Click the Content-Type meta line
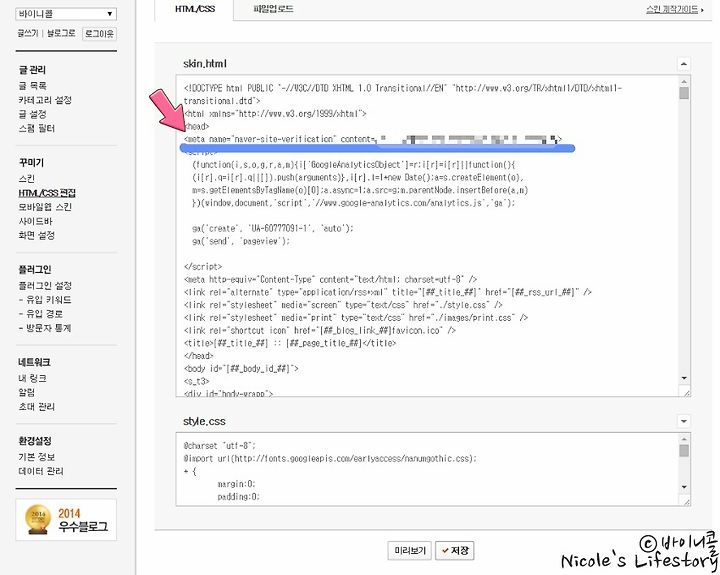Screen dimensions: 720x575 [330, 279]
